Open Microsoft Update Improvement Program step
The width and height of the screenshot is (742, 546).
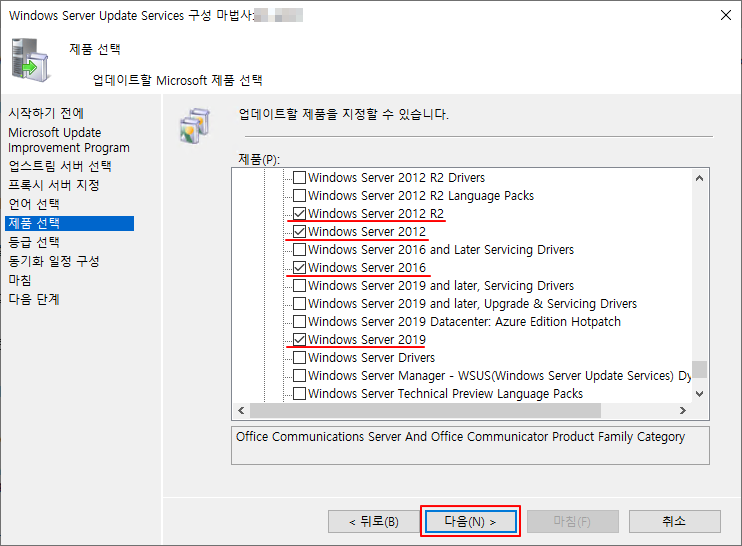coord(69,140)
